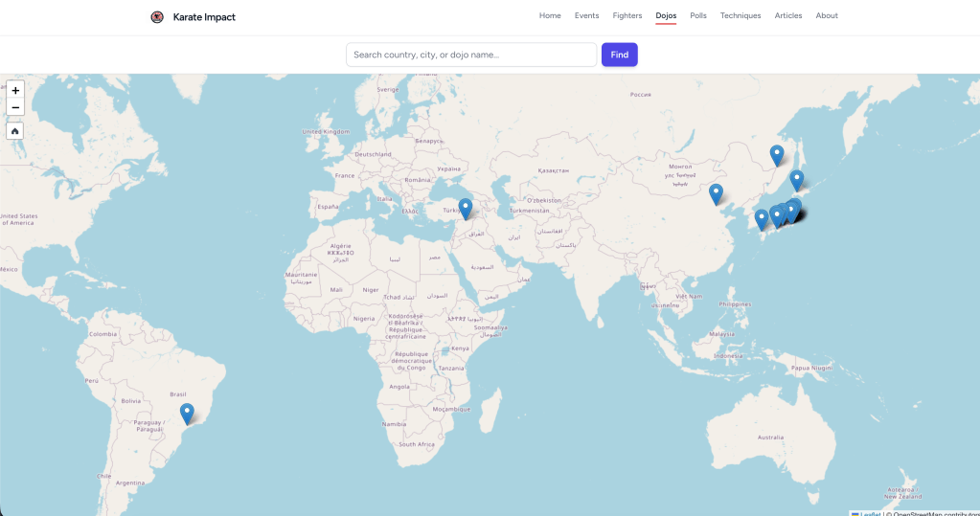Select the dojo pin in Türkiye

click(466, 208)
